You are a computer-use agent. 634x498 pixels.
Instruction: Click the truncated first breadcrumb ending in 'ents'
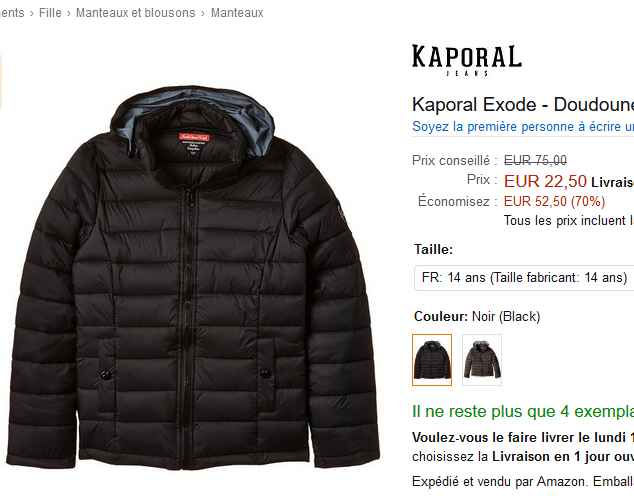[x=12, y=13]
